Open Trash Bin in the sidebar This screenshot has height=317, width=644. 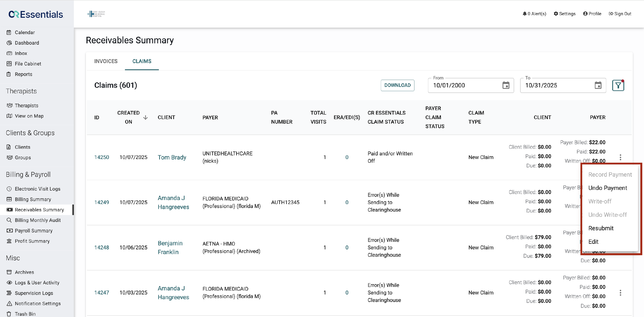click(25, 314)
